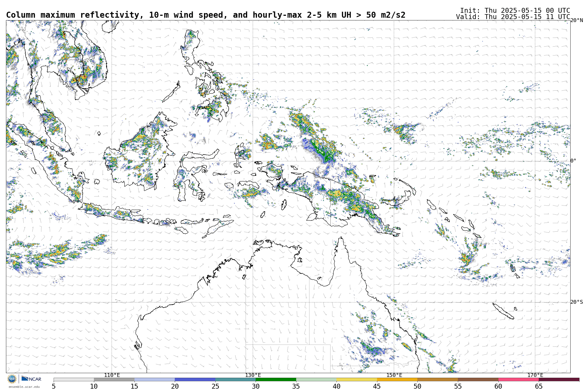Click colorbar tick label 15
Image resolution: width=588 pixels, height=390 pixels.
click(x=134, y=386)
